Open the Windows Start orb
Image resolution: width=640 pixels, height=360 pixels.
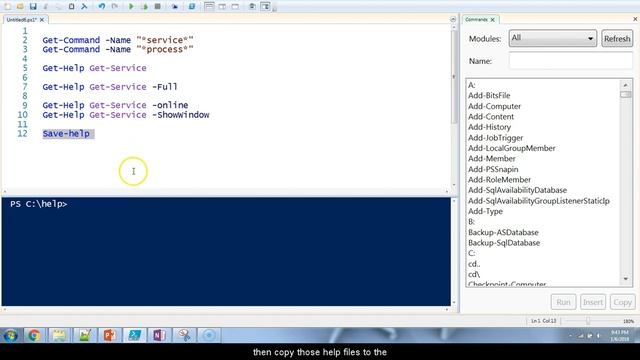coord(11,335)
